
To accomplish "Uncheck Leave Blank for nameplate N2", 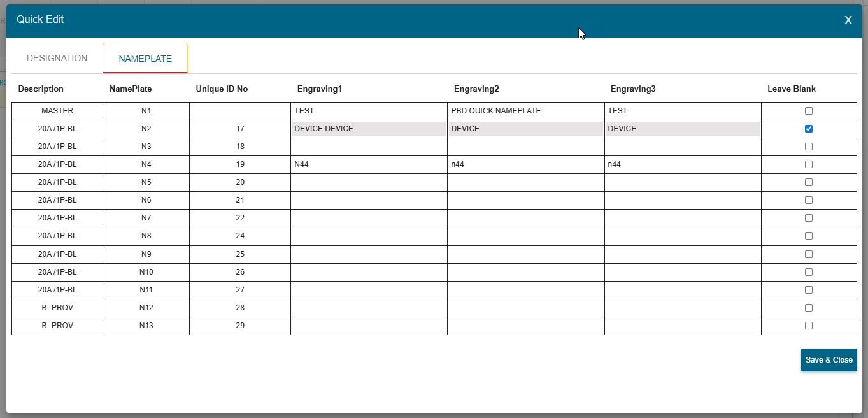I will pos(809,129).
